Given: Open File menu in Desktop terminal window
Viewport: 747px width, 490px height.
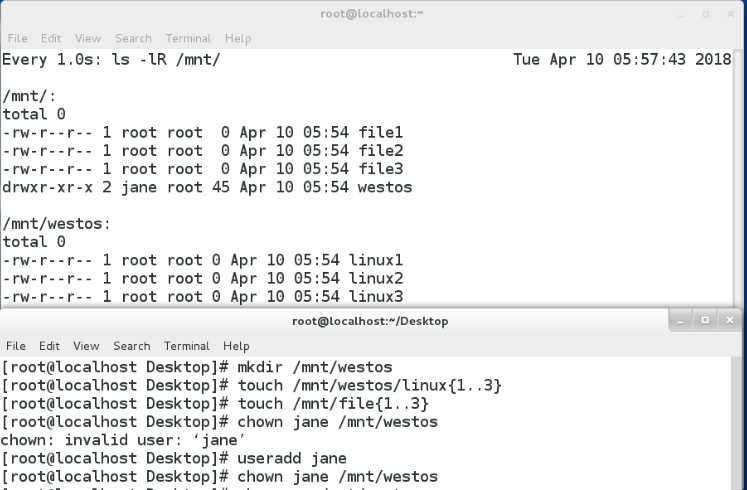Looking at the screenshot, I should [x=16, y=346].
